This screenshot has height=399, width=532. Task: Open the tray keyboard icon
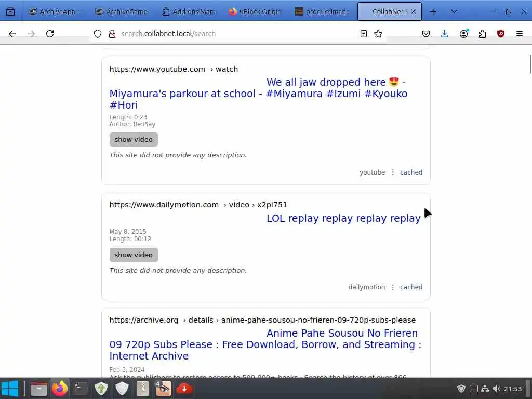coord(474,389)
